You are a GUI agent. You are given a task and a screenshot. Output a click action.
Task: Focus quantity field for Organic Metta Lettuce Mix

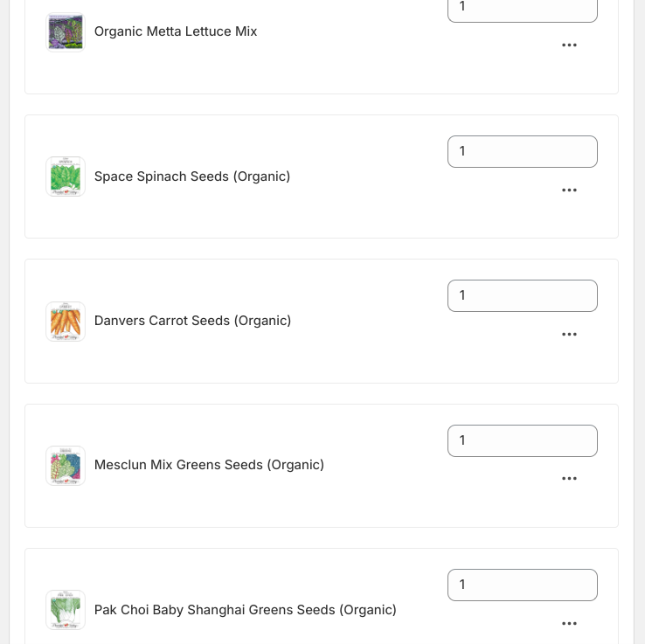(x=523, y=8)
